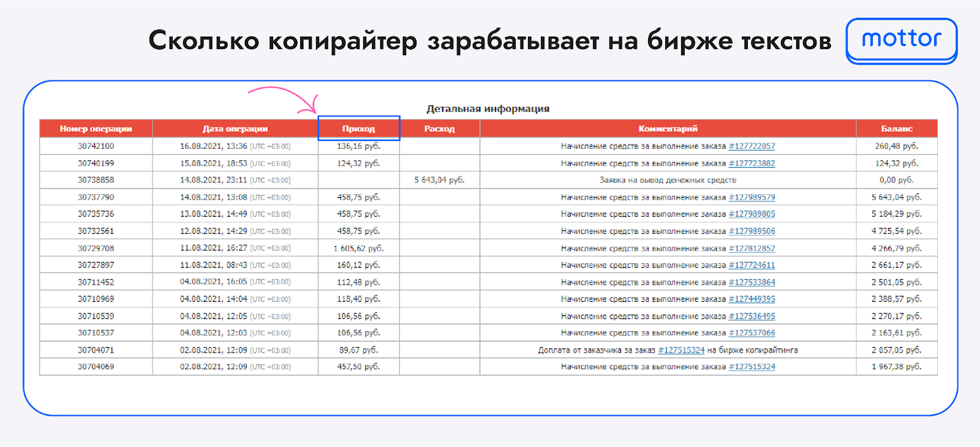Click balance value 2 661,17 руб.
This screenshot has height=447, width=980.
pos(897,265)
